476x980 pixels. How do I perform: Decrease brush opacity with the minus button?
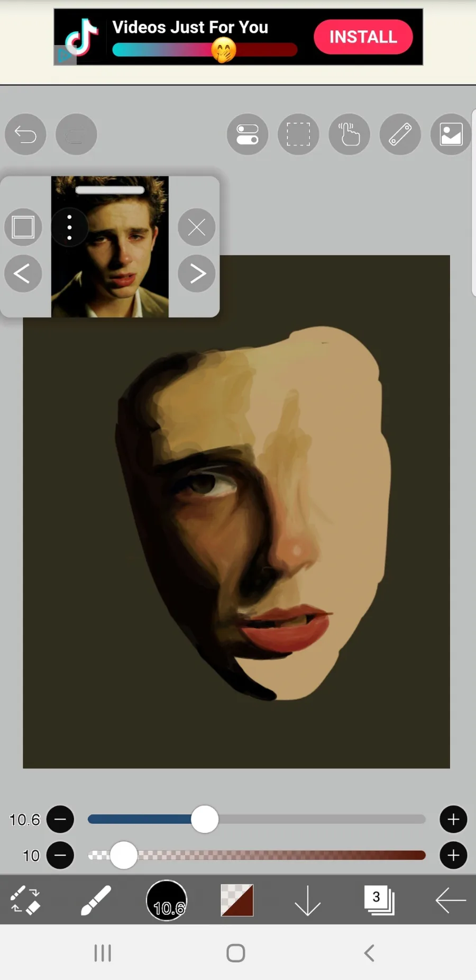pos(60,856)
